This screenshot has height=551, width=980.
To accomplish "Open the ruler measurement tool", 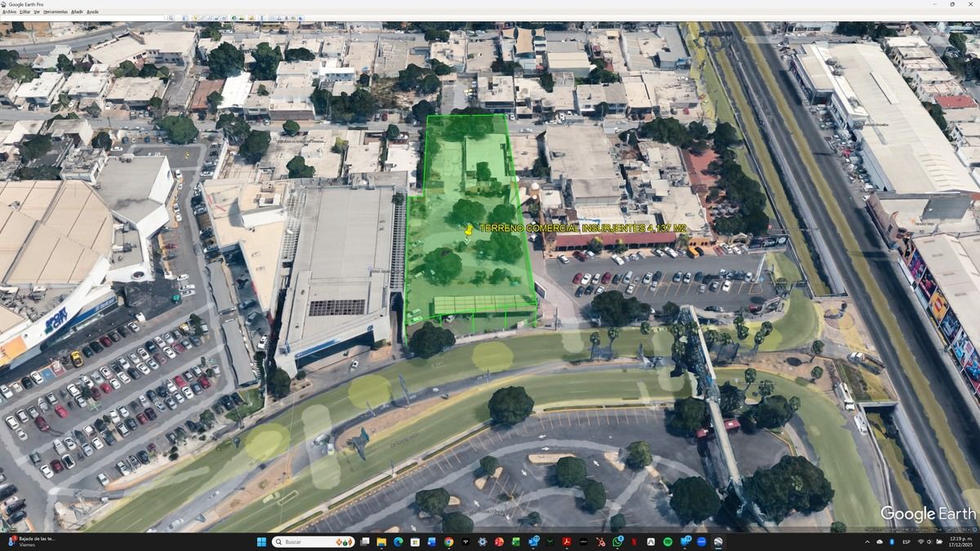I will (262, 18).
